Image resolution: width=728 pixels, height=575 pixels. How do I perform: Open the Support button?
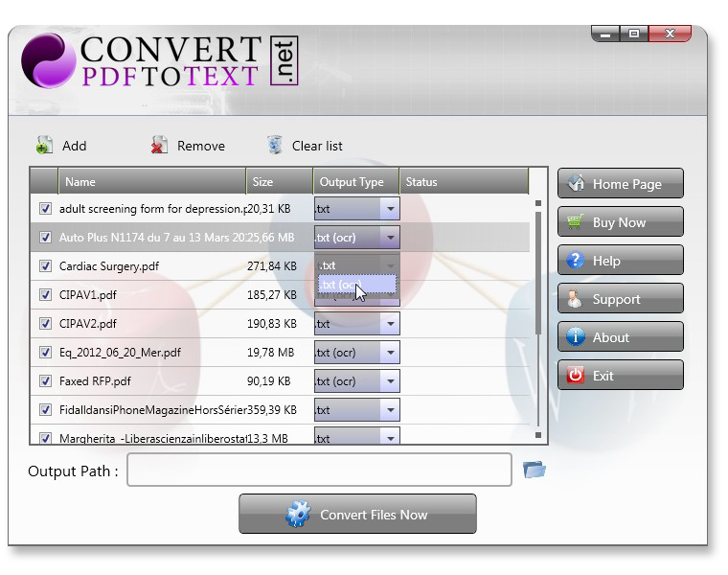tap(621, 299)
